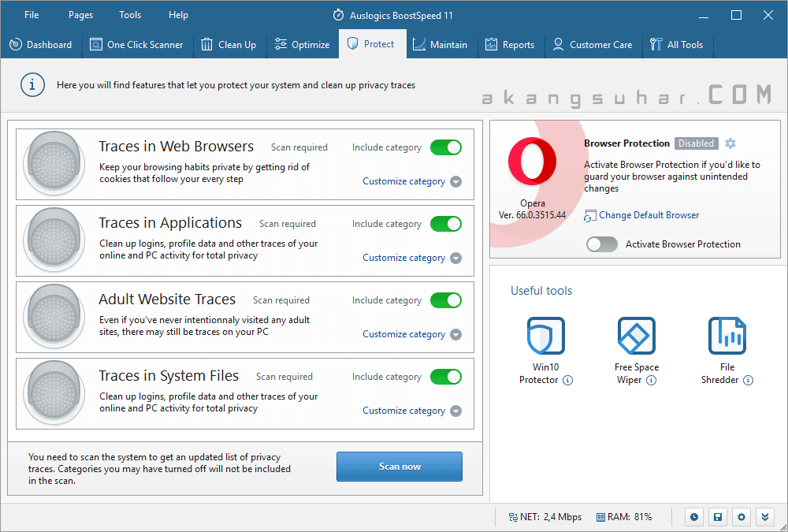The height and width of the screenshot is (532, 788).
Task: Expand Customize category arrow for Adult Website Traces
Action: pyautogui.click(x=455, y=334)
